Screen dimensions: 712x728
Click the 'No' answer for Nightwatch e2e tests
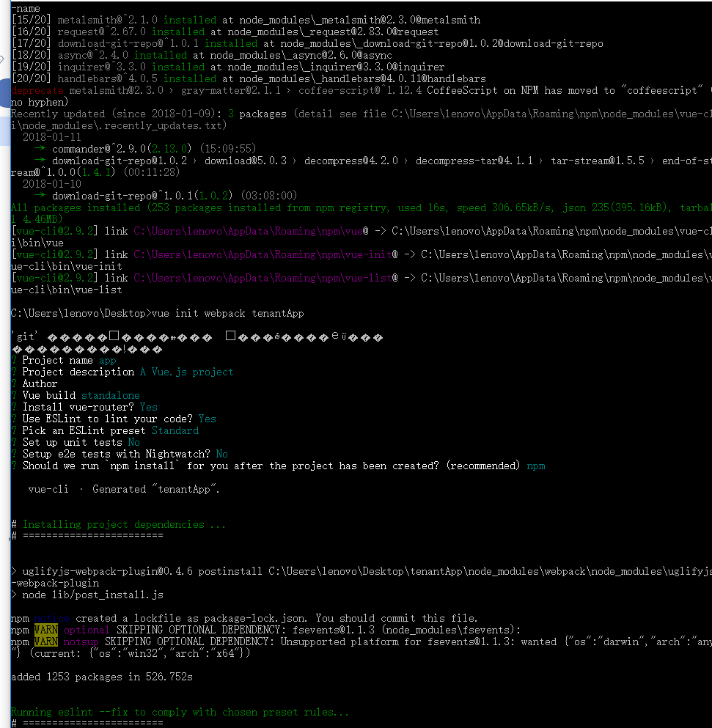pyautogui.click(x=222, y=454)
